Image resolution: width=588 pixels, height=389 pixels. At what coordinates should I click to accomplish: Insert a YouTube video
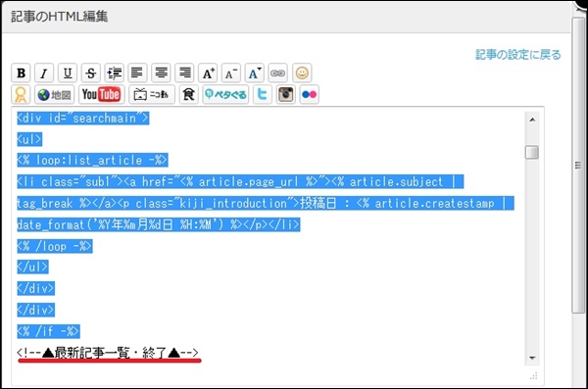pyautogui.click(x=101, y=94)
